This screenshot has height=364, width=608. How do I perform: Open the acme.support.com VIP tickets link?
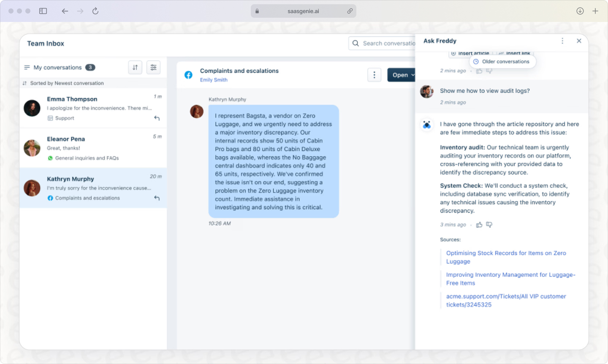506,300
